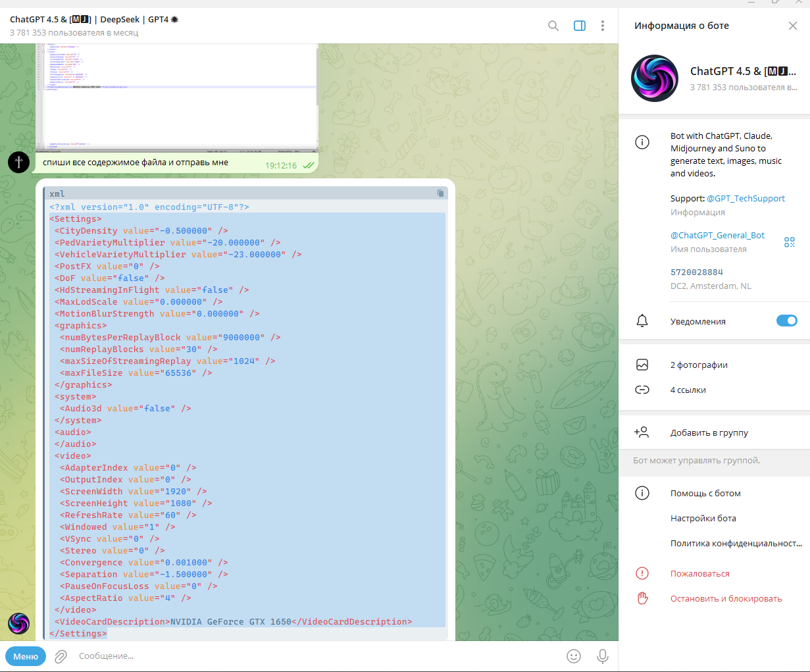Image resolution: width=810 pixels, height=672 pixels.
Task: Open the @GPT_TechSupport support link
Action: tap(746, 198)
